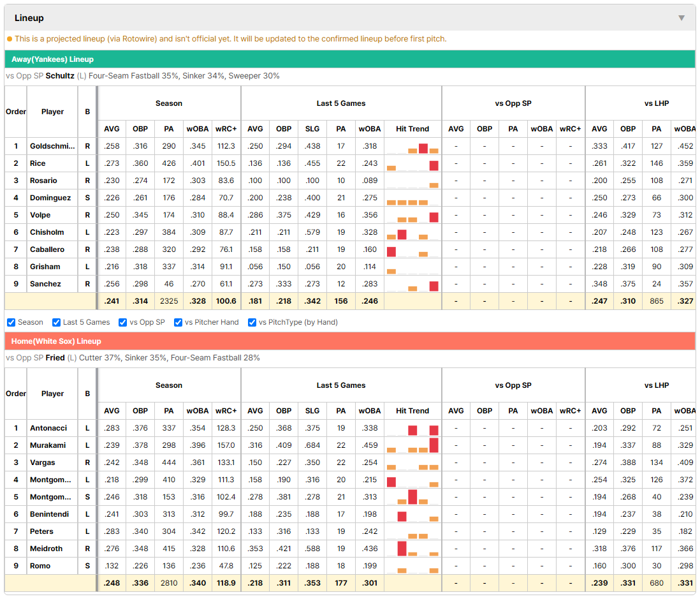Image resolution: width=700 pixels, height=599 pixels.
Task: Sort White Sox table by Season wOBA
Action: pyautogui.click(x=198, y=411)
